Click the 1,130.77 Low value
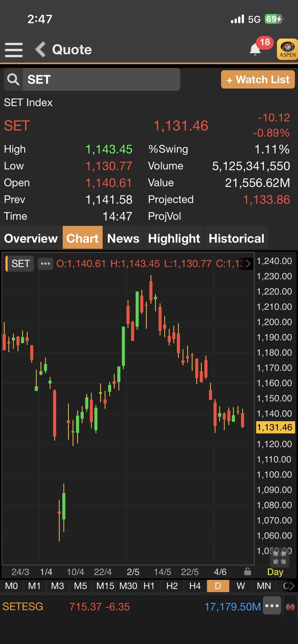Viewport: 298px width, 644px height. (109, 166)
